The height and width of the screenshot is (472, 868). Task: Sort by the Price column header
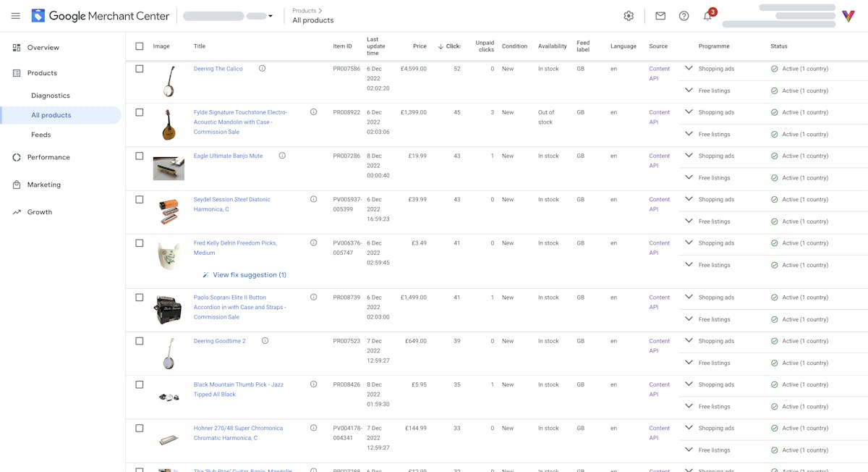pyautogui.click(x=420, y=46)
